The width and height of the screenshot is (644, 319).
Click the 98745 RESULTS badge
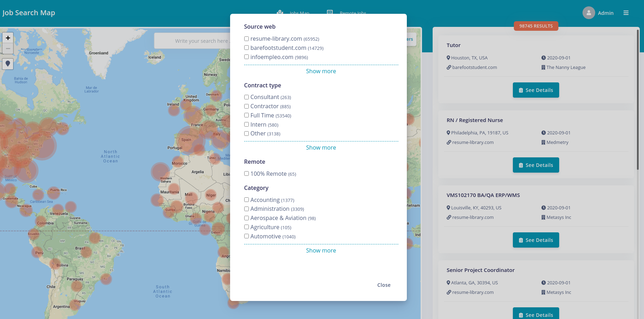(x=536, y=26)
